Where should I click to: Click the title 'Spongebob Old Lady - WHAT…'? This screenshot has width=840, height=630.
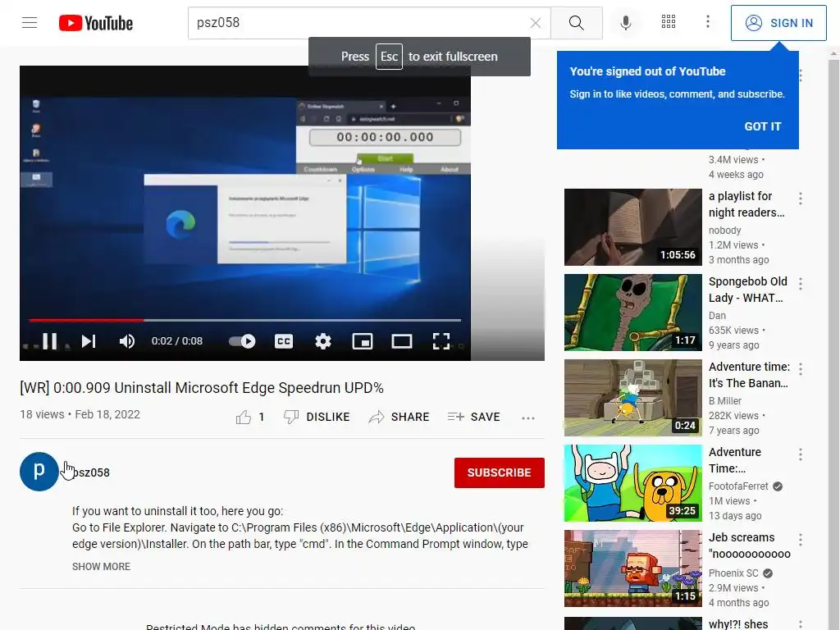(x=748, y=290)
